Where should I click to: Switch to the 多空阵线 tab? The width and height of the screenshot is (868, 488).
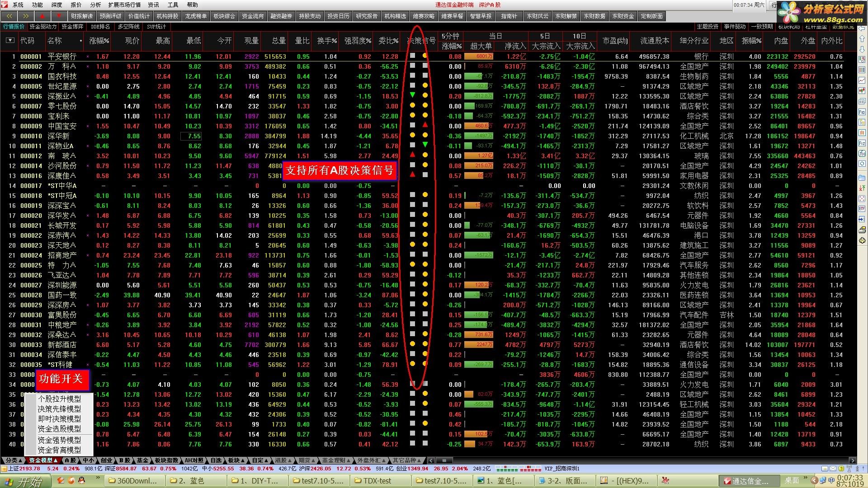tap(129, 27)
